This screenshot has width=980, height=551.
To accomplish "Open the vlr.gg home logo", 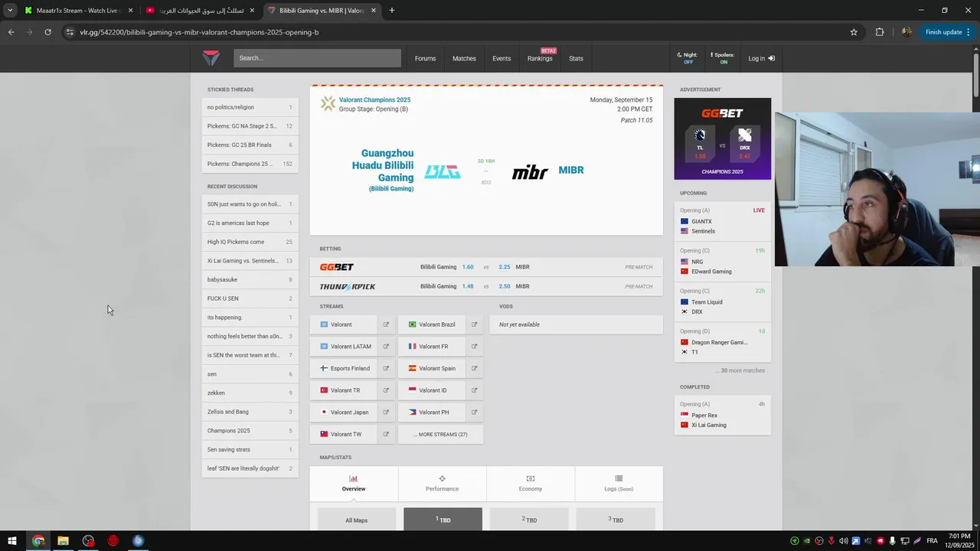I will tap(211, 58).
